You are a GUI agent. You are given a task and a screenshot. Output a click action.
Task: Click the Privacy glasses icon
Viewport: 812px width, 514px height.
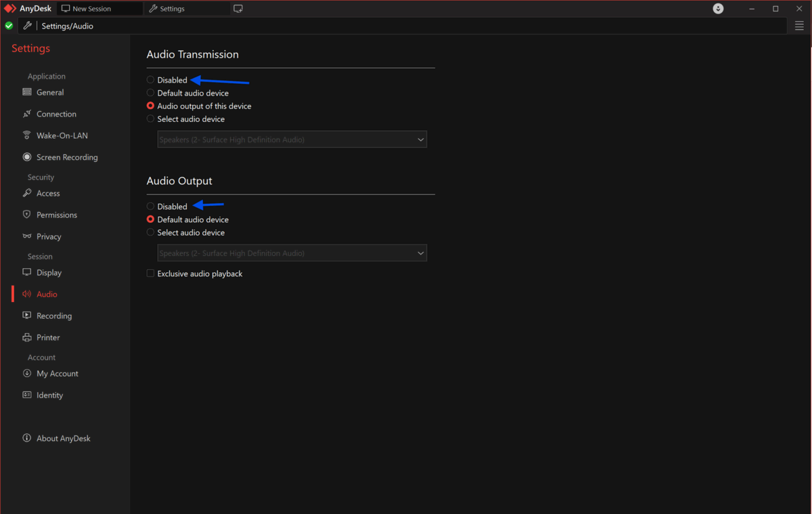(27, 236)
